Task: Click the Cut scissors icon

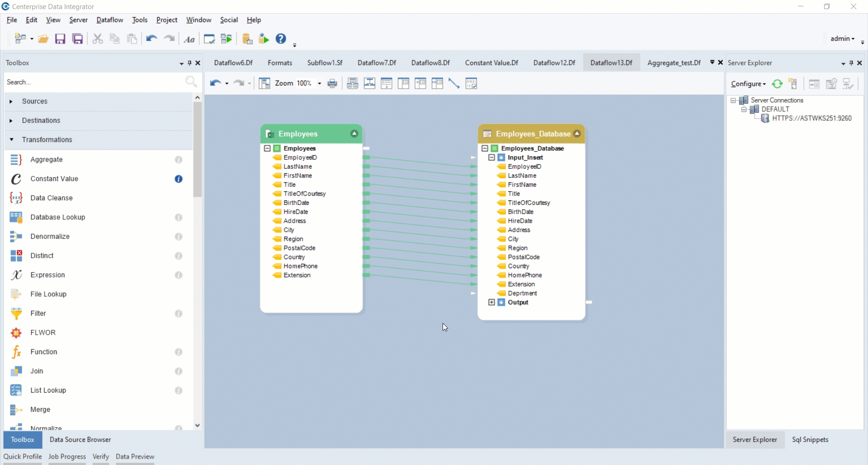Action: point(97,39)
